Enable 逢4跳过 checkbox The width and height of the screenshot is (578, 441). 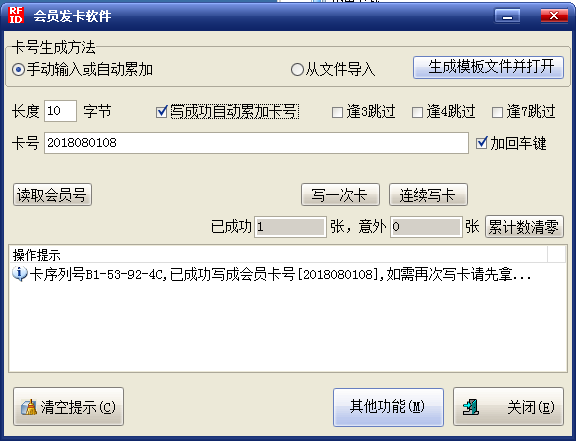click(417, 112)
